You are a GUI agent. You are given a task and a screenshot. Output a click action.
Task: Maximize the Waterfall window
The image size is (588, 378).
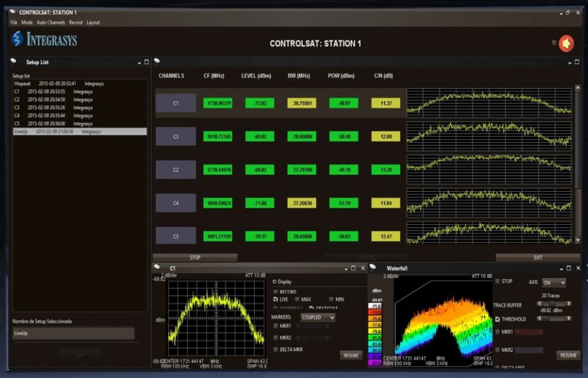(569, 268)
